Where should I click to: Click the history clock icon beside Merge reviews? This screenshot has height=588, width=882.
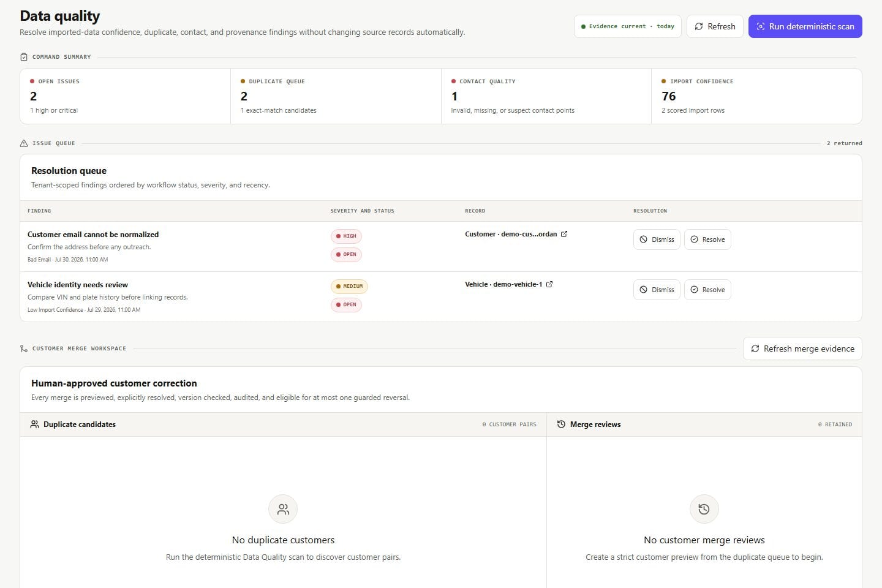[x=561, y=424]
